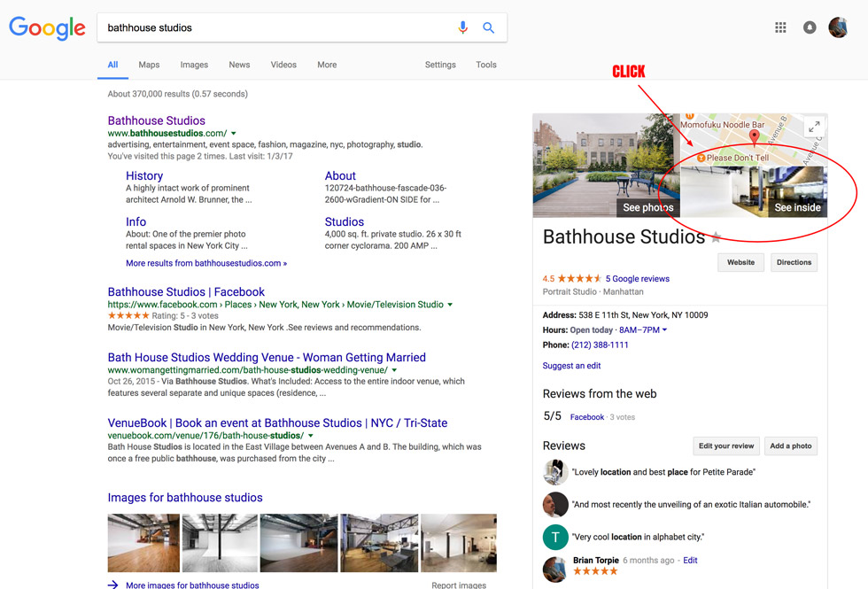Image resolution: width=868 pixels, height=589 pixels.
Task: Select the All results tab
Action: 113,65
